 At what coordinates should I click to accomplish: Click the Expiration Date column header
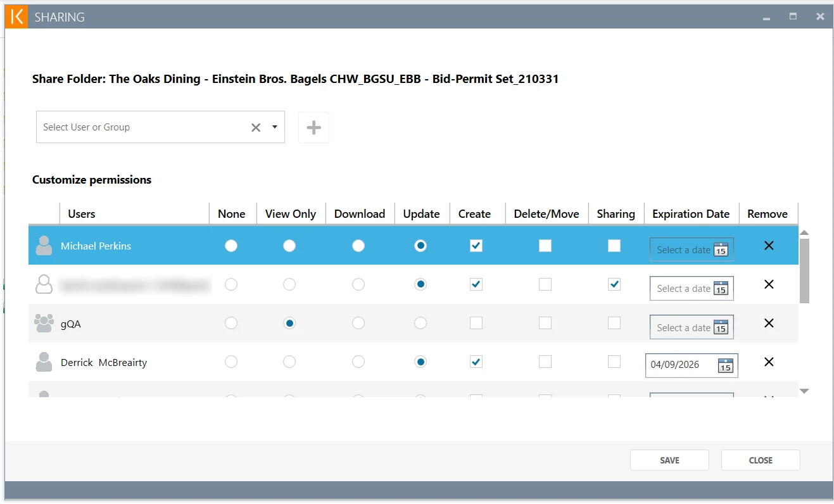tap(691, 214)
